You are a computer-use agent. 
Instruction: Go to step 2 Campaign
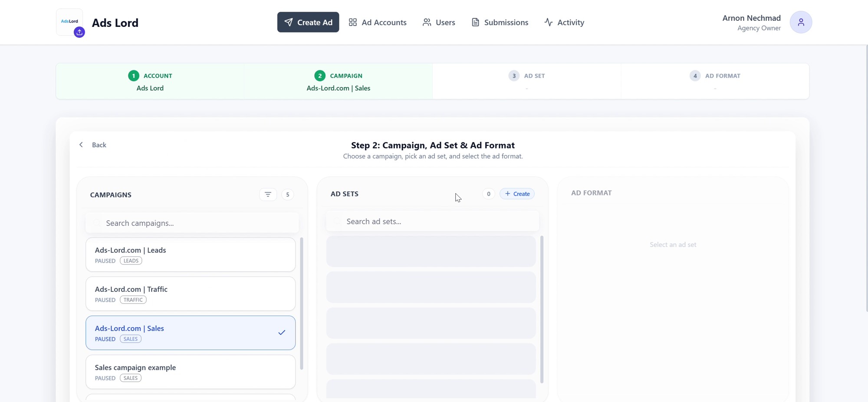coord(339,81)
